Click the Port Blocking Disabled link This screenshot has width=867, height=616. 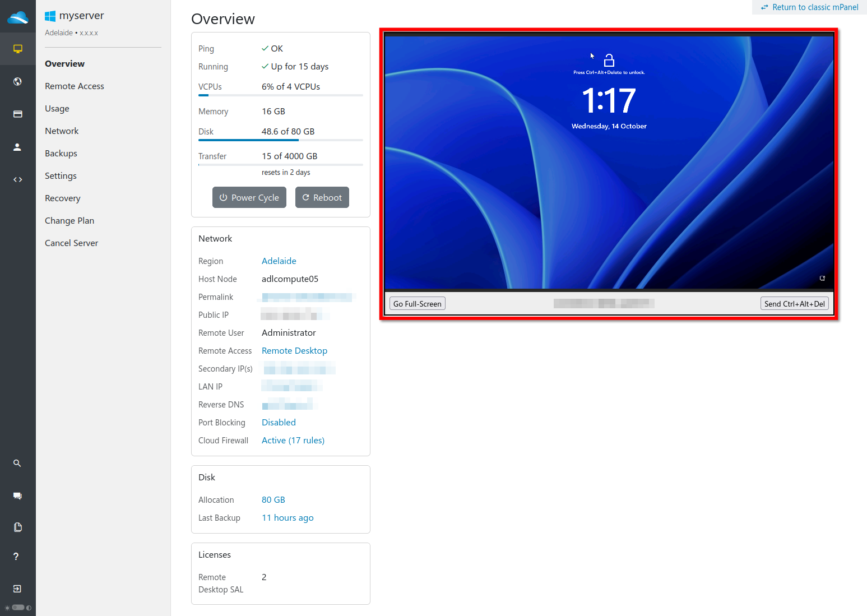tap(279, 423)
